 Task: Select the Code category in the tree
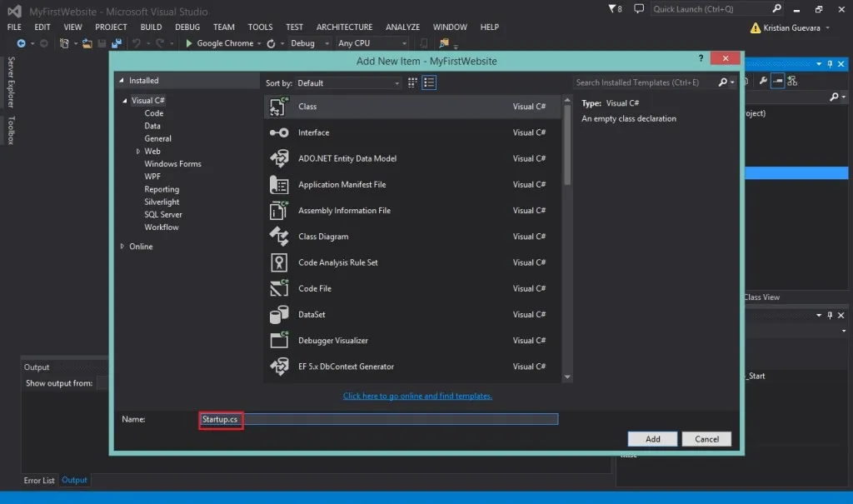(x=154, y=113)
